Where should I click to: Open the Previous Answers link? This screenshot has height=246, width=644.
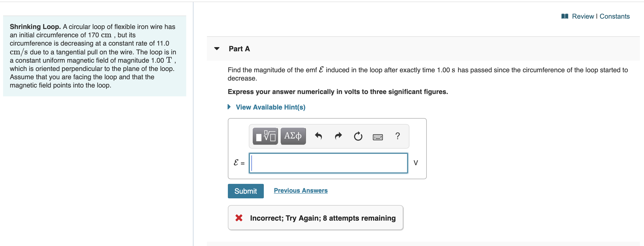pyautogui.click(x=301, y=191)
